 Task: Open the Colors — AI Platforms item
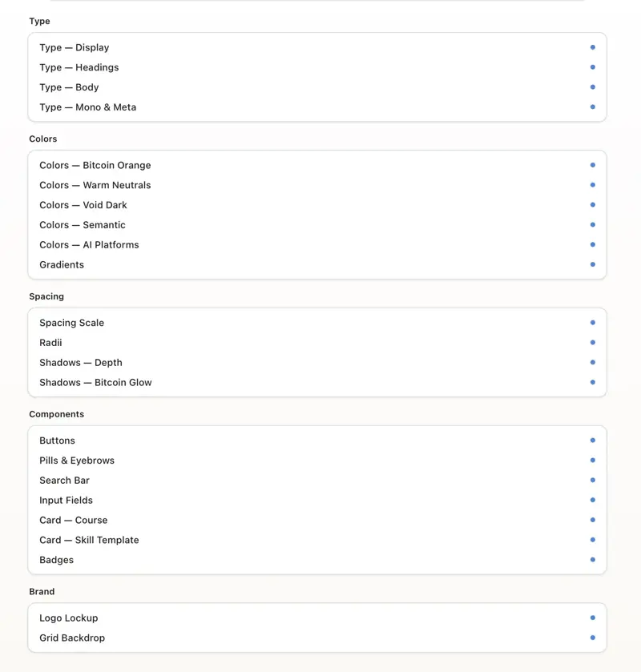(x=89, y=245)
